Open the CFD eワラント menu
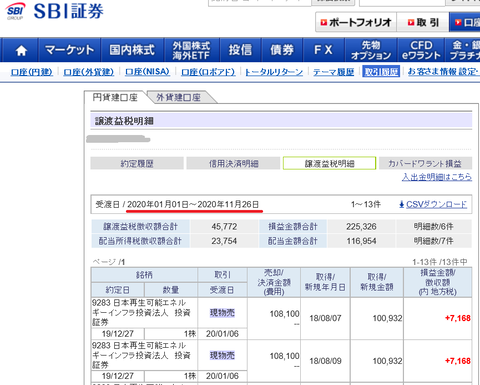Image resolution: width=480 pixels, height=385 pixels. point(421,50)
